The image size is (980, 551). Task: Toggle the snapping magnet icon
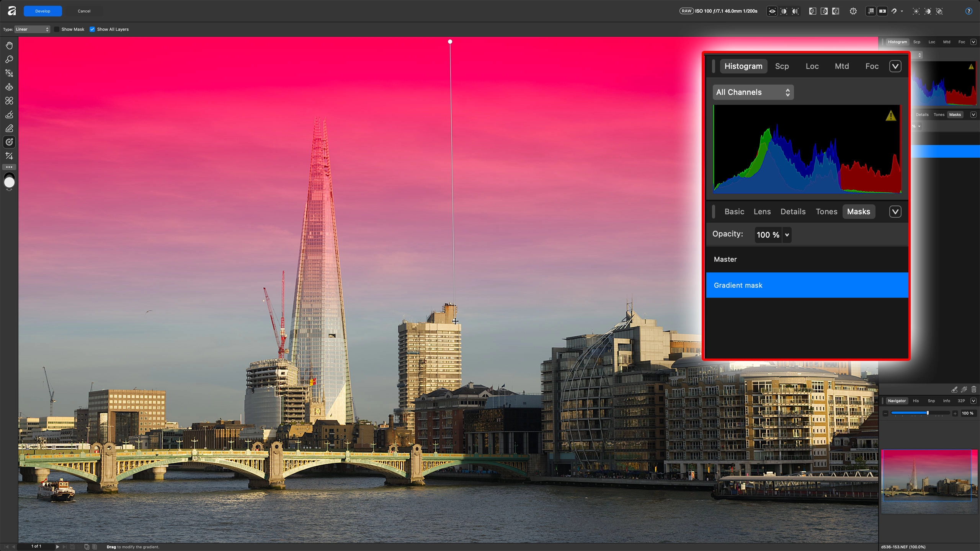tap(894, 11)
